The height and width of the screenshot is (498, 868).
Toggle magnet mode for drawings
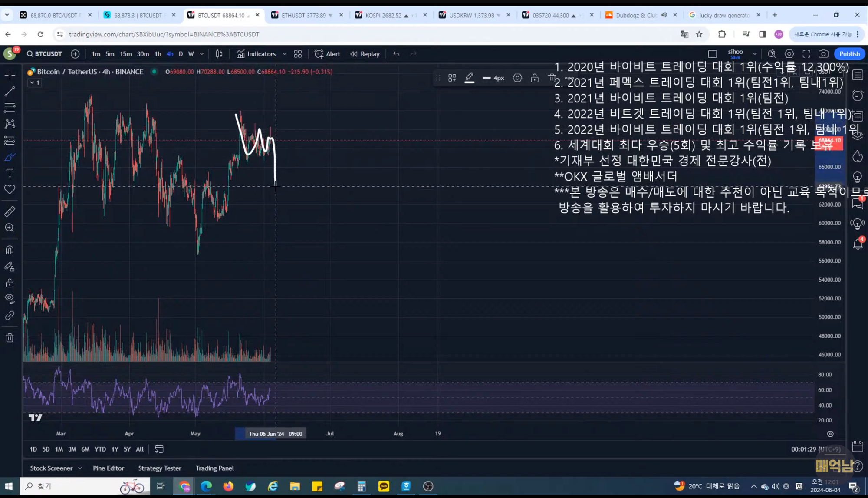(x=10, y=250)
